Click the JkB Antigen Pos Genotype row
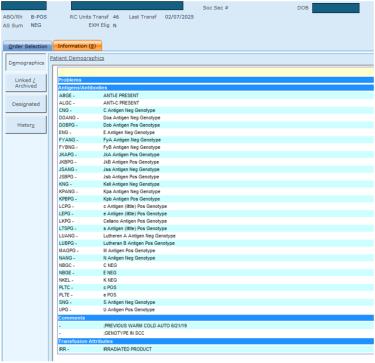The image size is (375, 363). coord(216,162)
